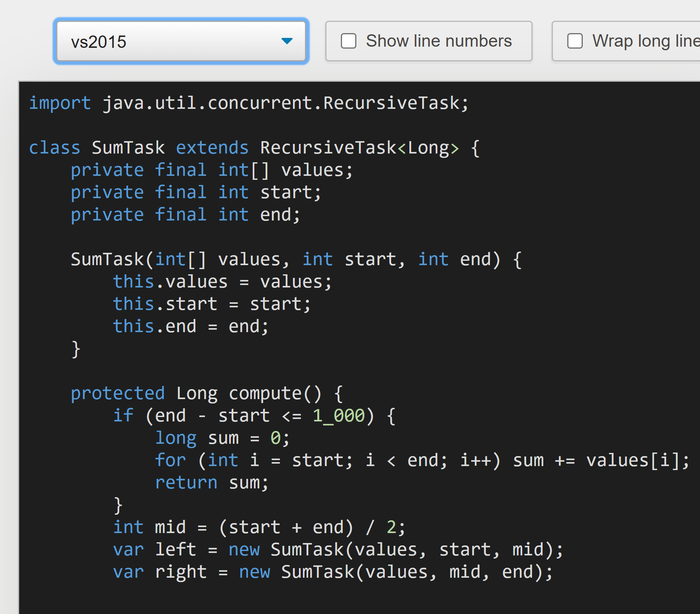The height and width of the screenshot is (614, 700).
Task: Click the dropdown arrow next to vs2015
Action: tap(287, 41)
